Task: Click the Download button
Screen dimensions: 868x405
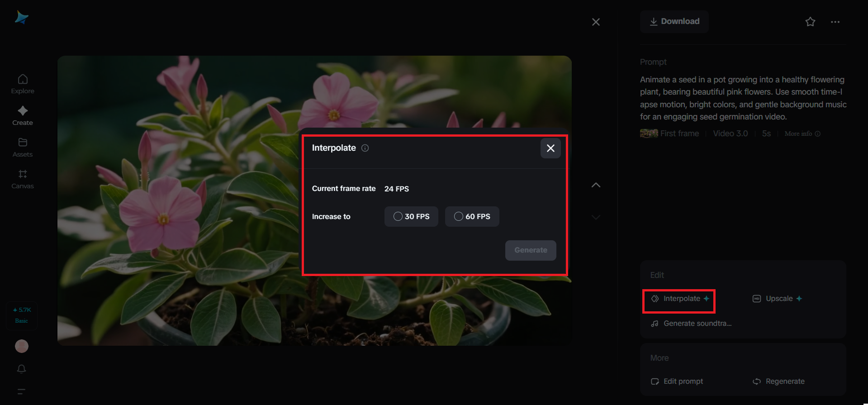Action: point(674,21)
